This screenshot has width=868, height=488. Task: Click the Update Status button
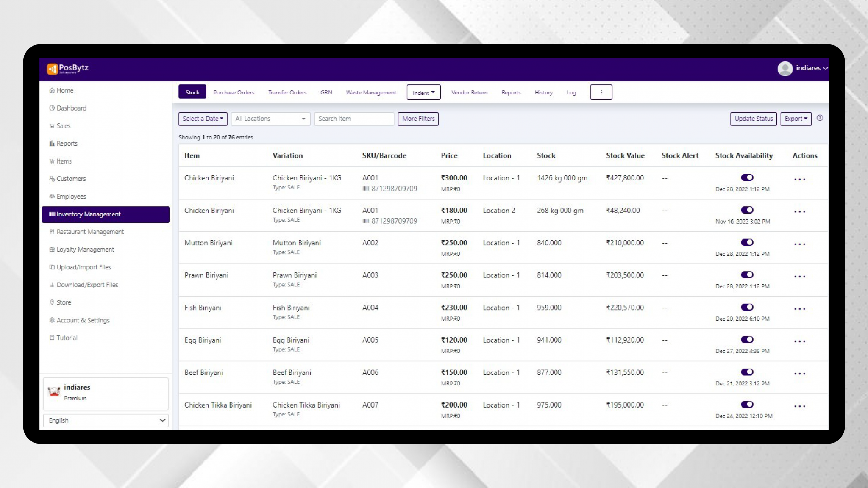753,119
